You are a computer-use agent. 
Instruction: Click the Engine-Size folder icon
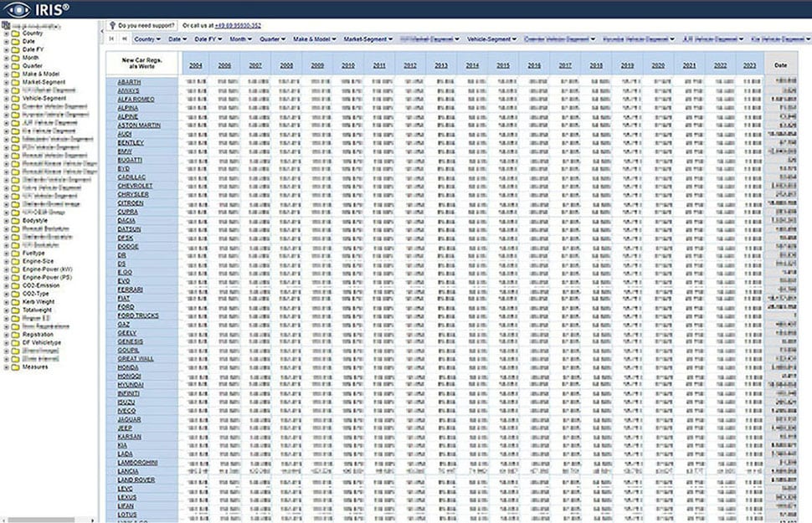pyautogui.click(x=16, y=261)
